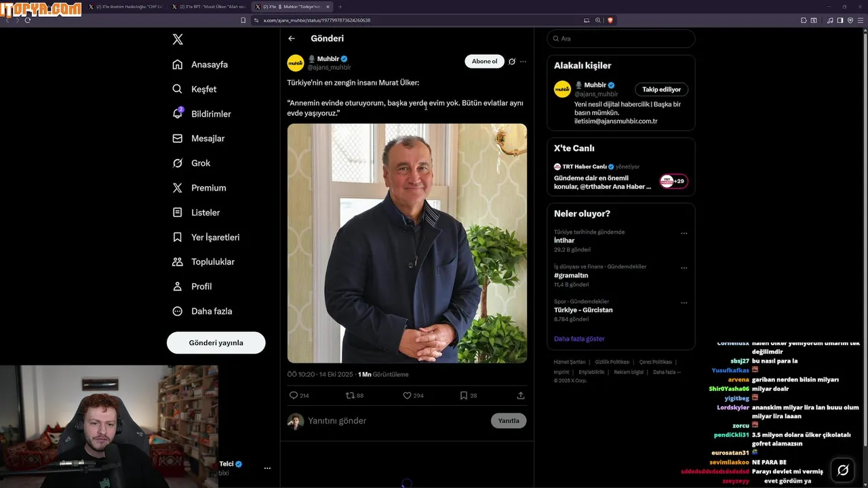Click the Yanıtla button
This screenshot has height=488, width=868.
[x=509, y=421]
